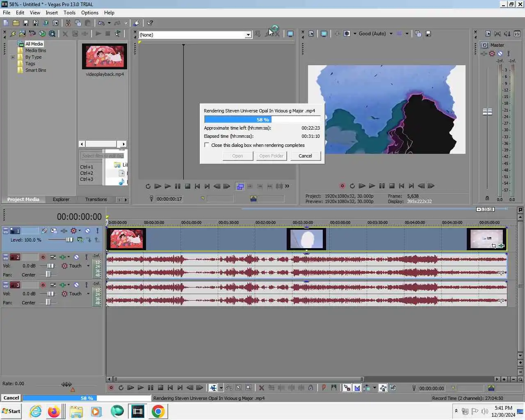Toggle Mute on video track 1
525x420 pixels.
point(87,231)
